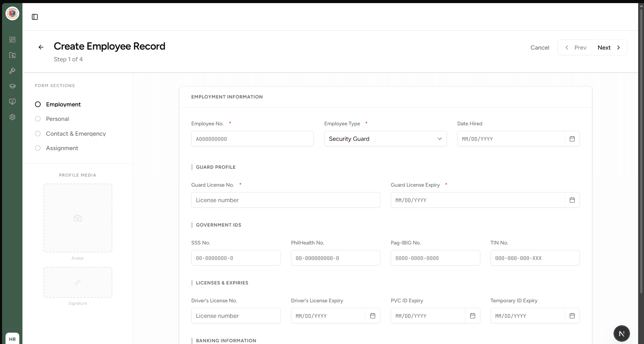
Task: Open the HR user badge
Action: [x=12, y=339]
